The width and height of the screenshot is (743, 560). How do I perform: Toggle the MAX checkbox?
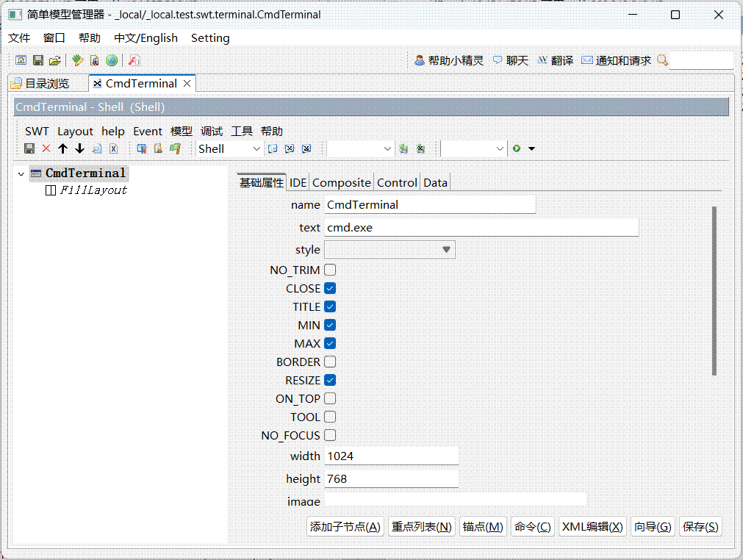(330, 343)
